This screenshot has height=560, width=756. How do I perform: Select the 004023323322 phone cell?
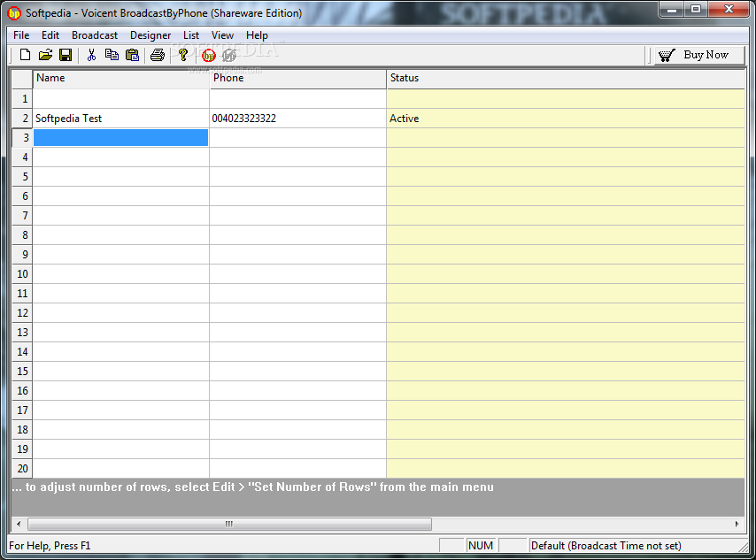coord(298,119)
